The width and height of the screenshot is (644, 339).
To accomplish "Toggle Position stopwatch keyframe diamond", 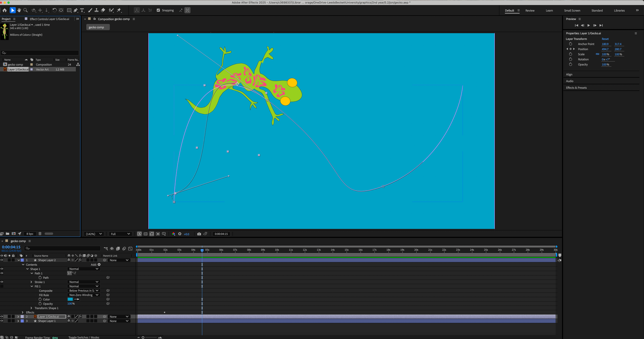I will [x=571, y=49].
